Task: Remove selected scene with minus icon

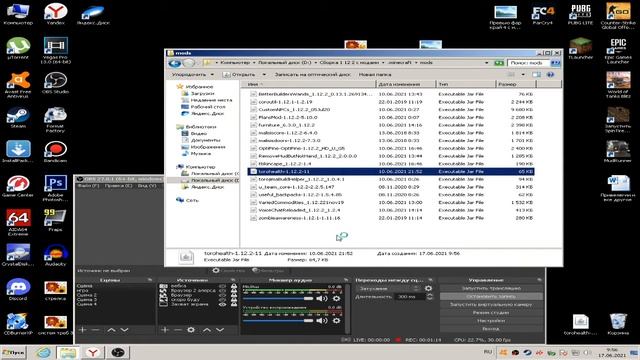Action: [96, 329]
